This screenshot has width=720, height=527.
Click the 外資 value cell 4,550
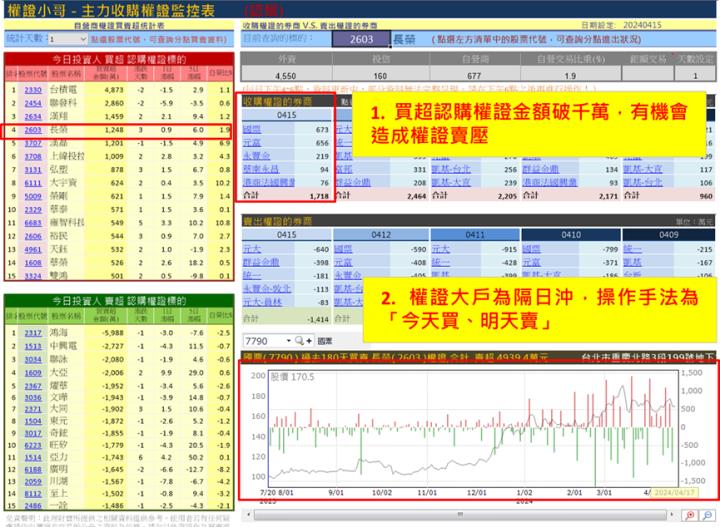click(286, 76)
